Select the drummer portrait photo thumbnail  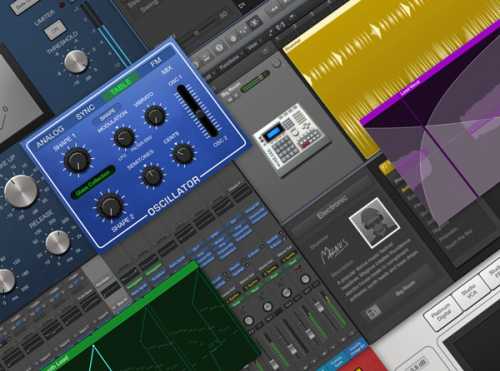click(374, 223)
